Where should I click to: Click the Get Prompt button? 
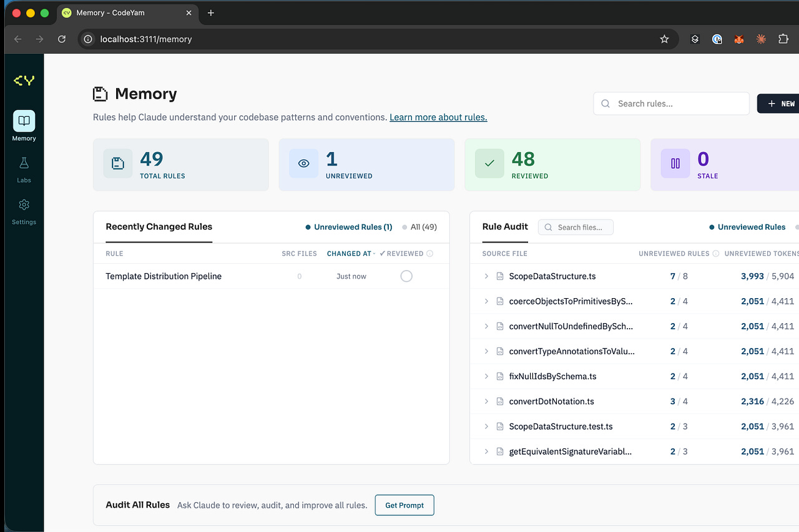click(x=404, y=505)
